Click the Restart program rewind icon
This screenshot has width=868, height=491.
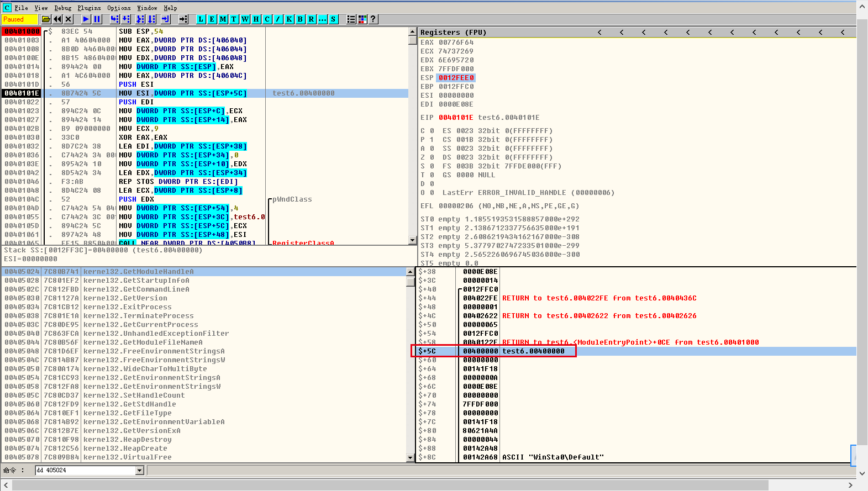pos(57,19)
